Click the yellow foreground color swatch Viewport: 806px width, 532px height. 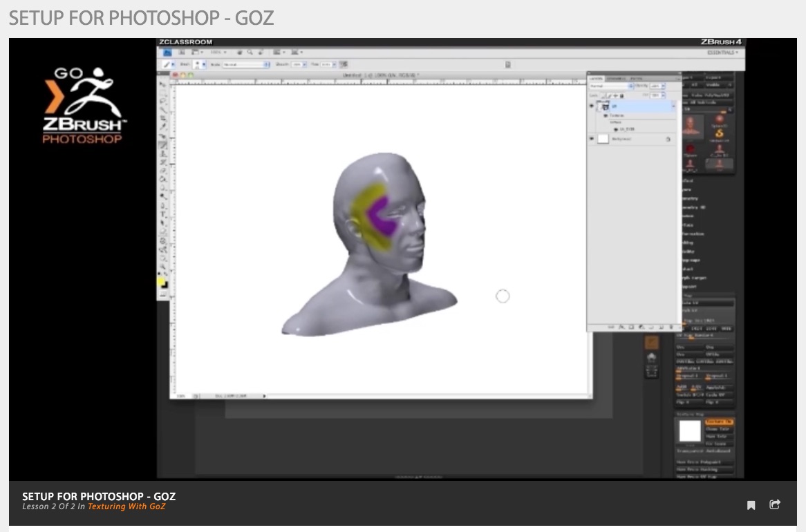pos(161,282)
